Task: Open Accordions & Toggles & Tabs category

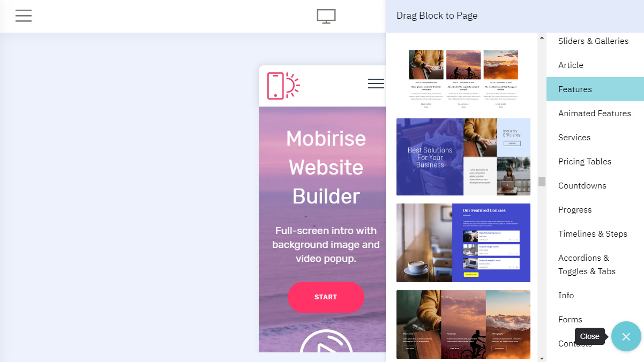Action: point(587,265)
